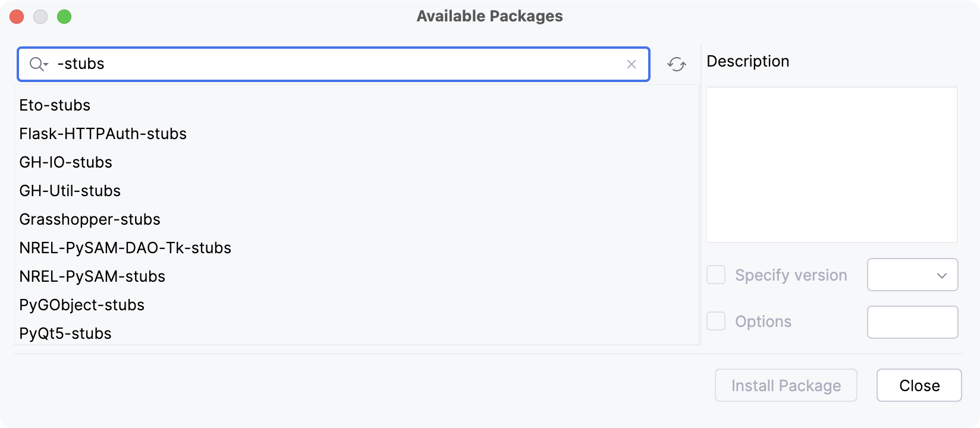This screenshot has width=980, height=428.
Task: Click inside the Options text field
Action: click(x=912, y=322)
